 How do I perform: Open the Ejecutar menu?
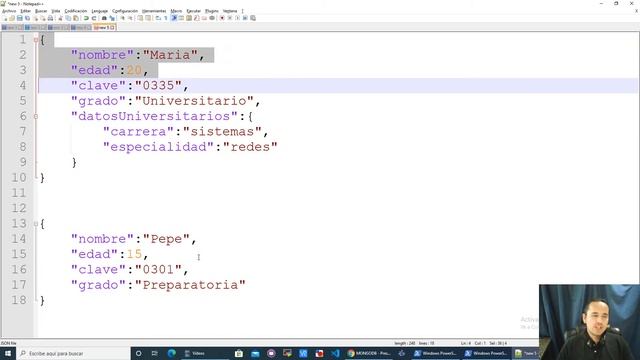click(x=193, y=11)
